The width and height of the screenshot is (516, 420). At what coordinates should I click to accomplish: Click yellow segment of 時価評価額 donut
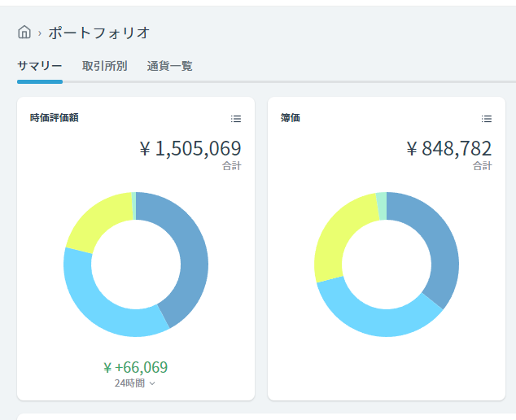[95, 221]
